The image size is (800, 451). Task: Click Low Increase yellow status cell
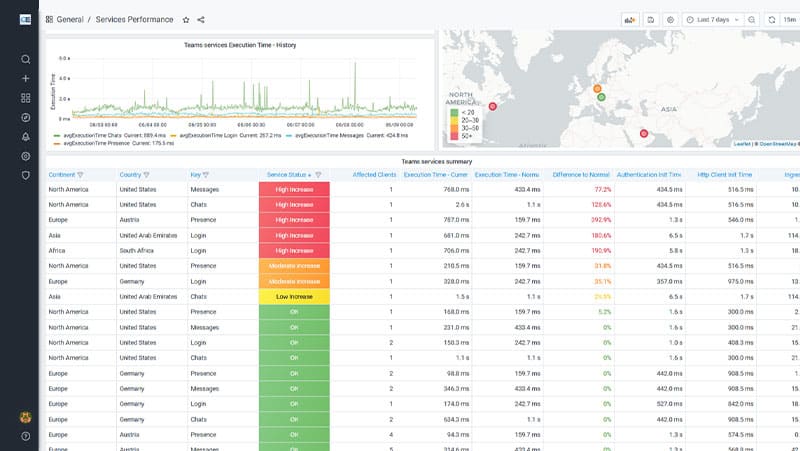(x=294, y=297)
